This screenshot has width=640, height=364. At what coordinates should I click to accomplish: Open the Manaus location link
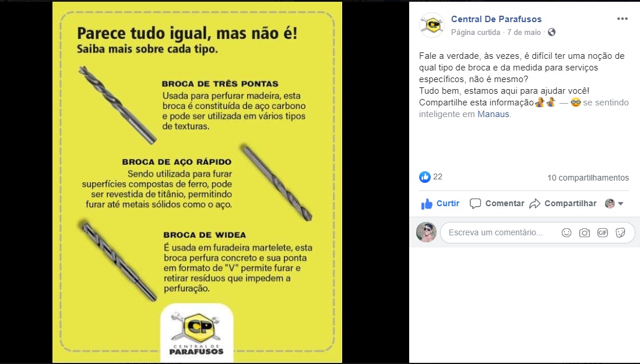pyautogui.click(x=493, y=114)
